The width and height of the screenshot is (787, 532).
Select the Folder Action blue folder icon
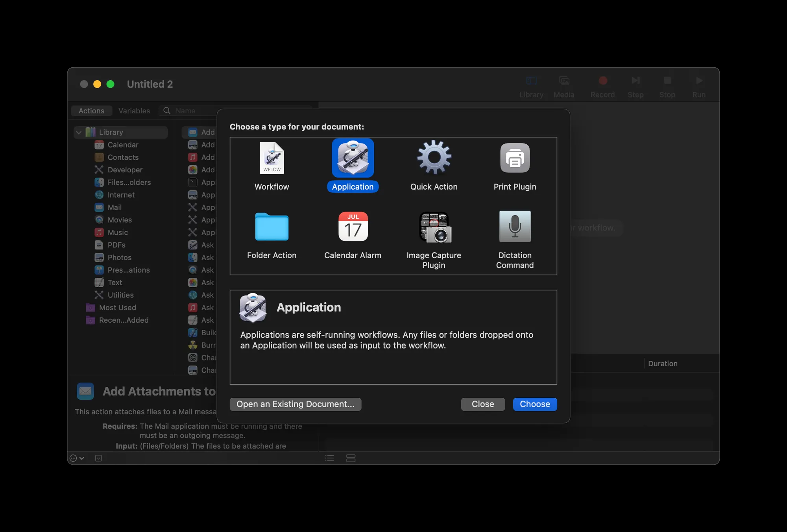pyautogui.click(x=272, y=227)
